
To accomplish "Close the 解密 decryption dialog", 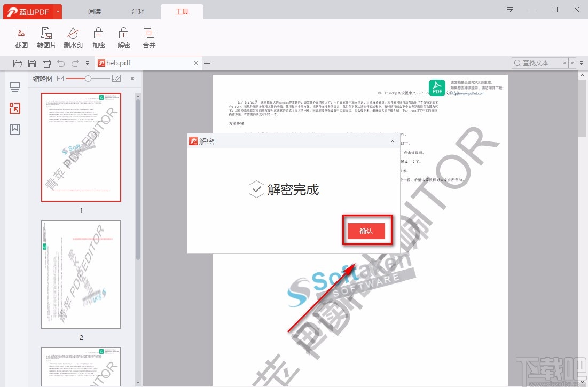I will pyautogui.click(x=393, y=141).
